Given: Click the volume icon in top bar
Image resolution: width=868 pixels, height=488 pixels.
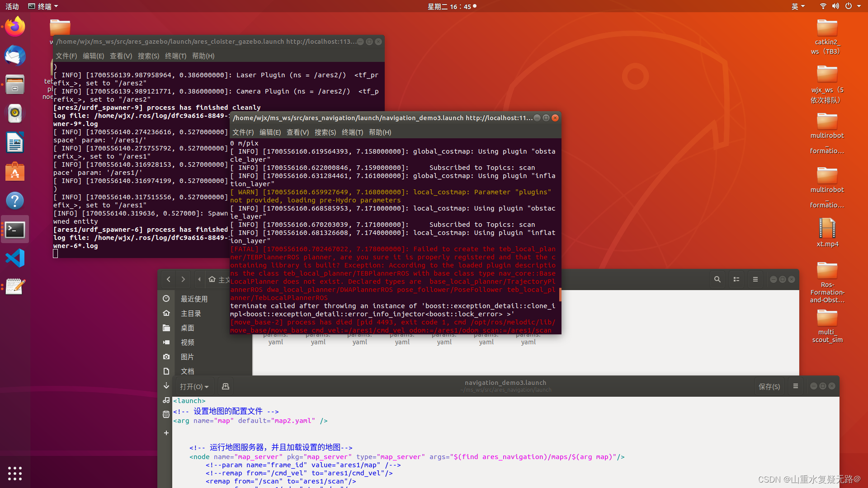Looking at the screenshot, I should pos(835,6).
